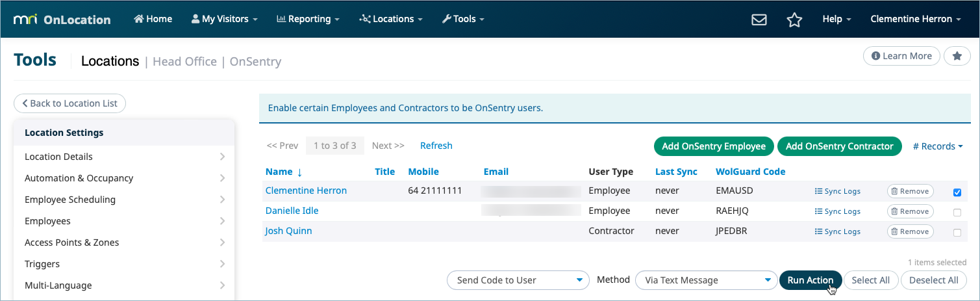980x301 pixels.
Task: Open Reporting menu
Action: coord(308,20)
